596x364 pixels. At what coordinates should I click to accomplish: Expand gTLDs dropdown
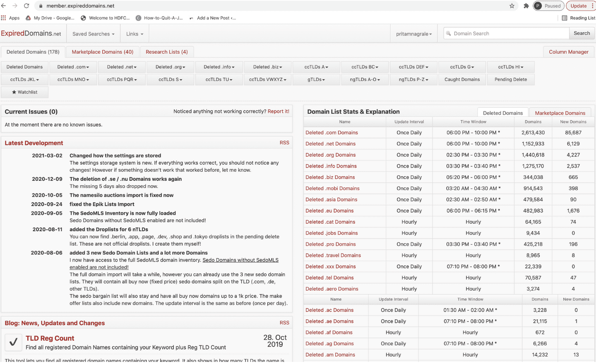point(316,79)
